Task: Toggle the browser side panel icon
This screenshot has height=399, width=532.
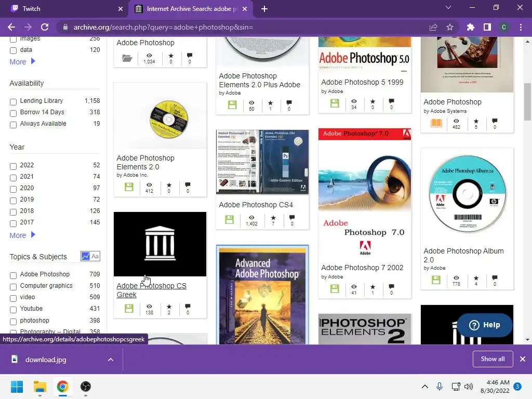Action: [487, 27]
